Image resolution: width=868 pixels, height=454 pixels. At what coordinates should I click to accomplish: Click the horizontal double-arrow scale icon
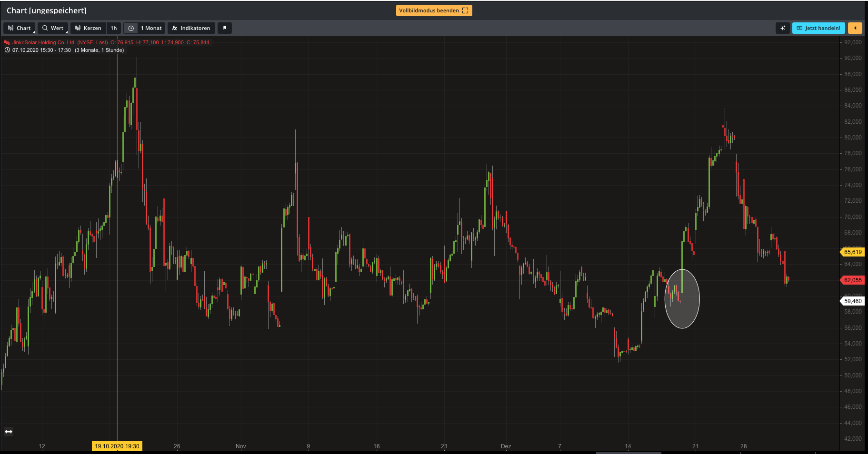[9, 432]
